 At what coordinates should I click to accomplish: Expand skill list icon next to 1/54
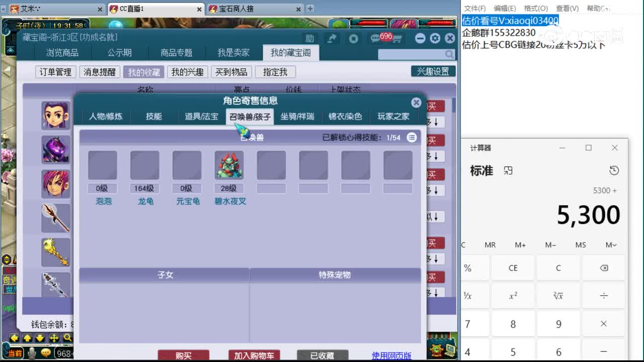click(412, 137)
